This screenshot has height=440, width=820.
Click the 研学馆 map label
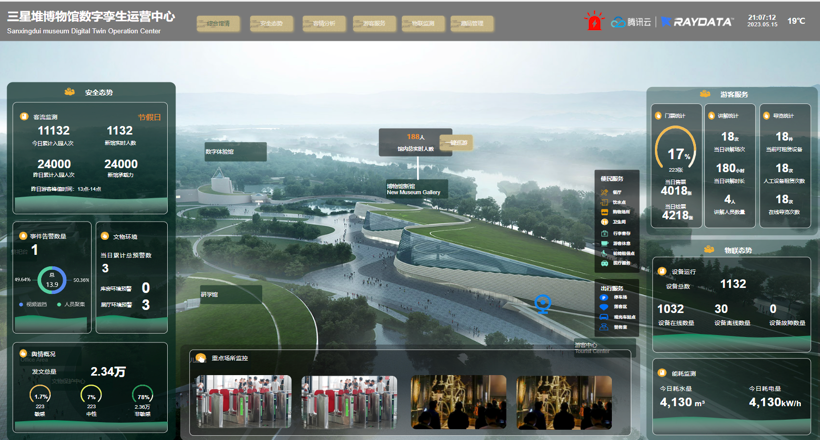[231, 295]
